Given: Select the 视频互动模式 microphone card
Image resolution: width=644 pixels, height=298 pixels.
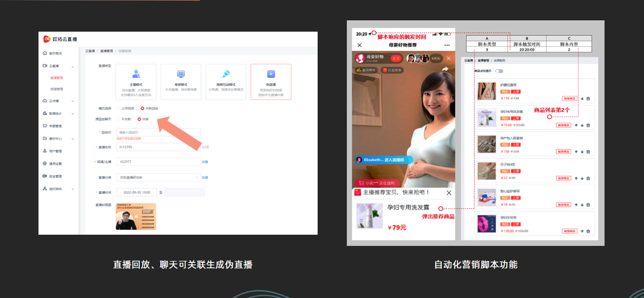Looking at the screenshot, I should pos(226,82).
